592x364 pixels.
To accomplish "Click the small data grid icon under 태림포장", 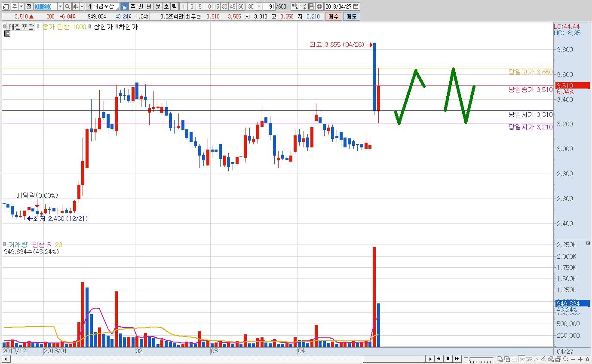I will click(x=7, y=34).
